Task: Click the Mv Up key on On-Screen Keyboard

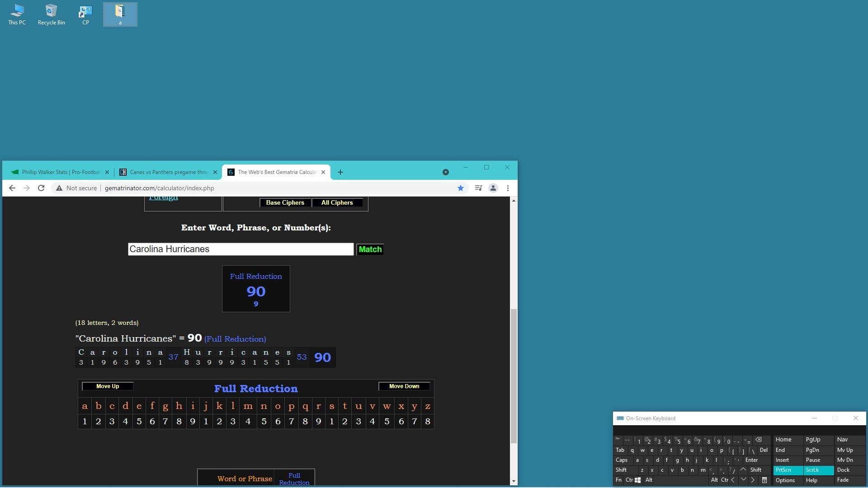Action: click(850, 450)
